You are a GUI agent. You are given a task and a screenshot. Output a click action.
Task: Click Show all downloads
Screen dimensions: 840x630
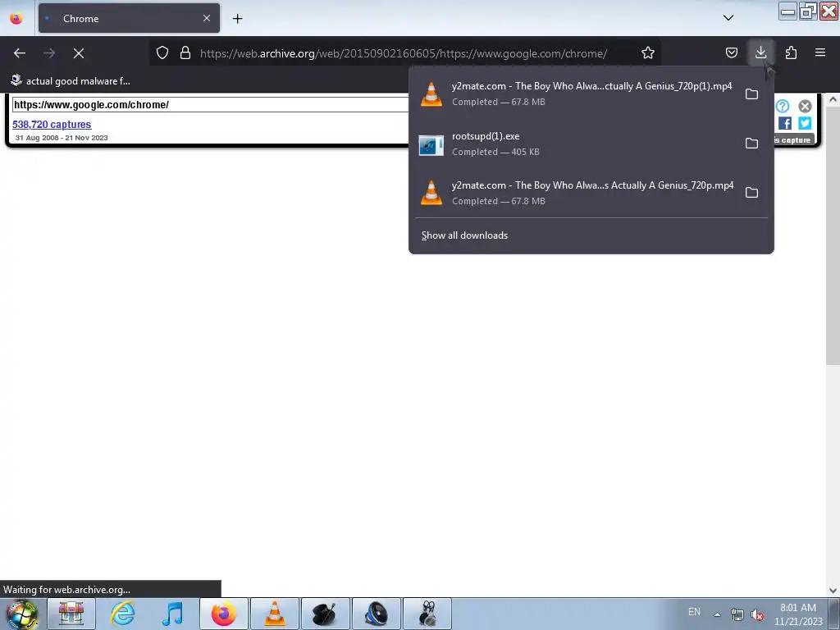(464, 235)
